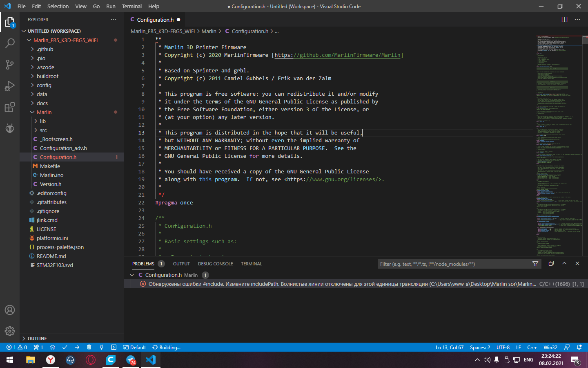The width and height of the screenshot is (588, 368).
Task: Open the Explorer view in activity bar
Action: (10, 22)
